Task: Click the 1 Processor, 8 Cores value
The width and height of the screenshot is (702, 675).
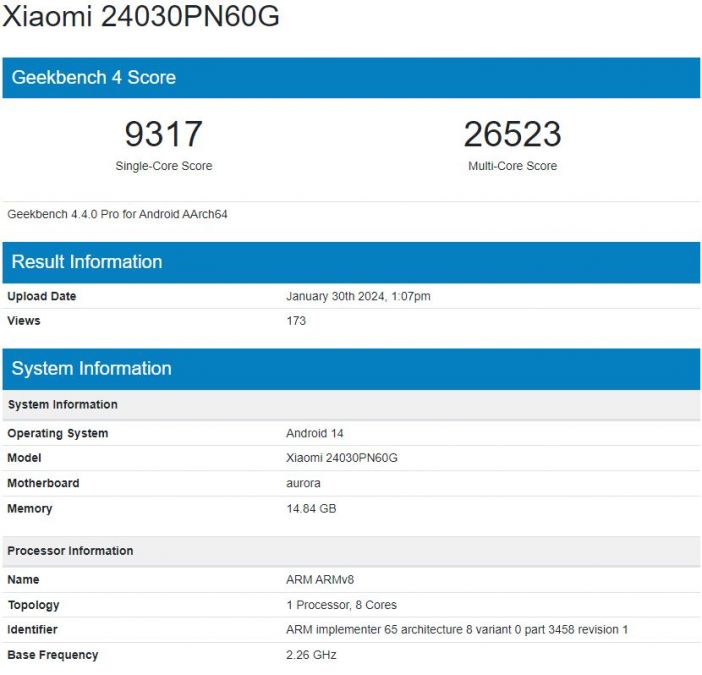Action: (x=342, y=605)
